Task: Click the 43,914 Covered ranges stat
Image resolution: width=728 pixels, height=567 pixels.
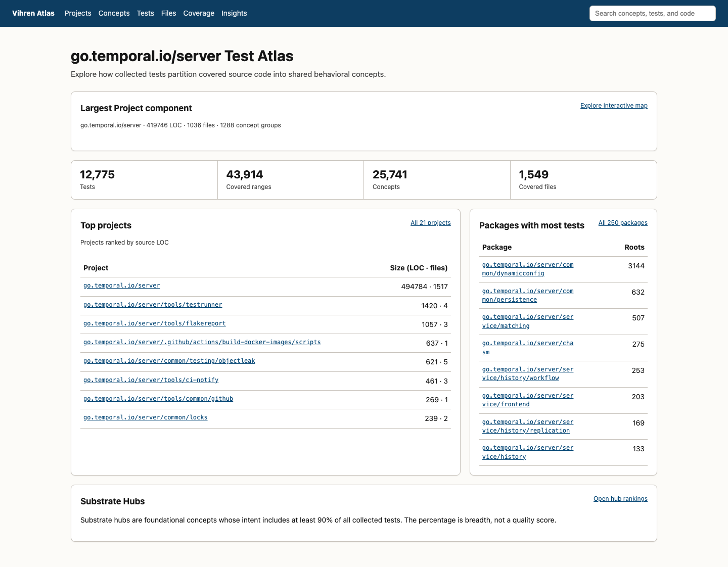Action: click(x=291, y=180)
